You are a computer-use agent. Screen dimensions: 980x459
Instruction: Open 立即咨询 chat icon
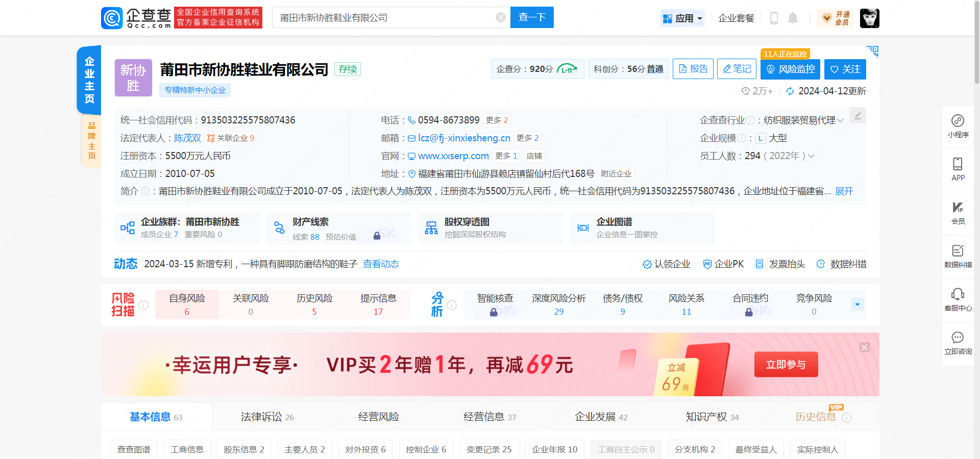958,343
